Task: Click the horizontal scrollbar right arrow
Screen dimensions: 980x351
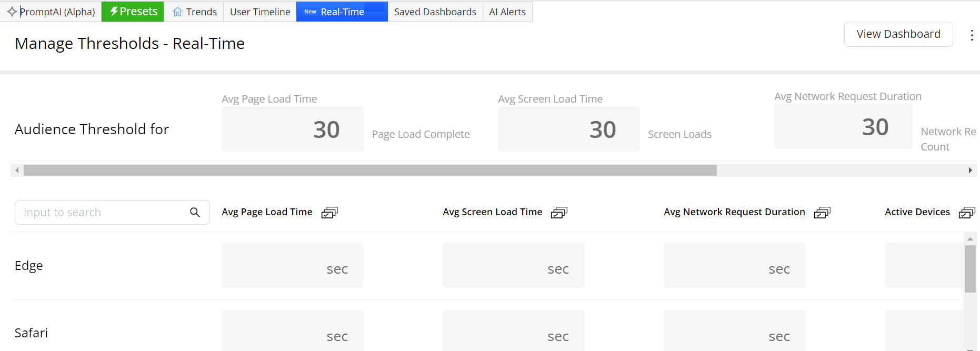Action: pos(970,170)
